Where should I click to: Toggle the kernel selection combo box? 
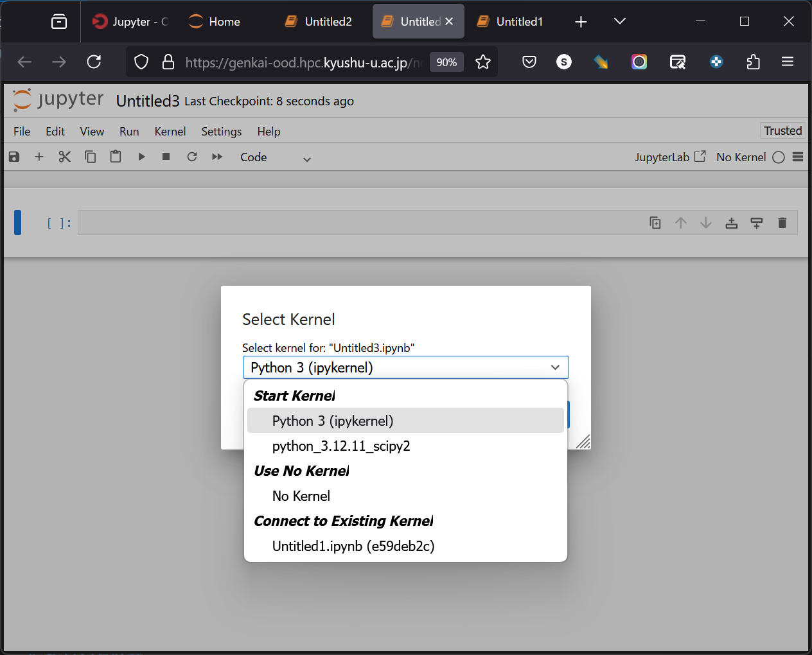point(406,367)
